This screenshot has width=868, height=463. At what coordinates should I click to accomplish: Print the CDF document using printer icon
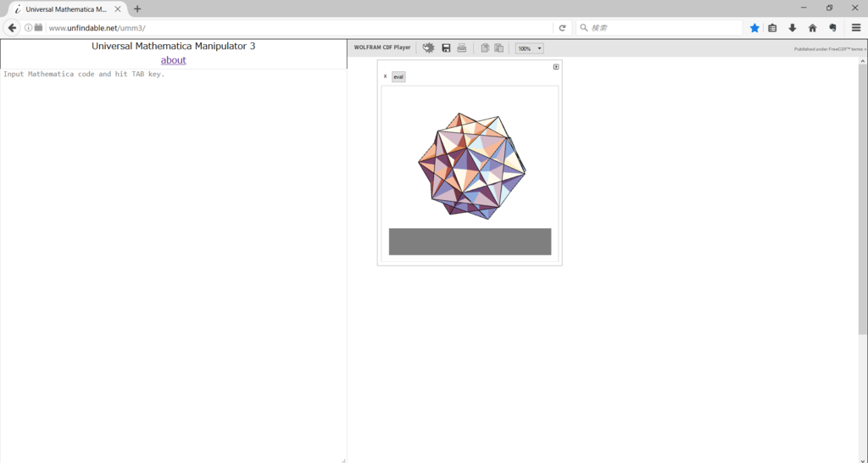(x=462, y=48)
